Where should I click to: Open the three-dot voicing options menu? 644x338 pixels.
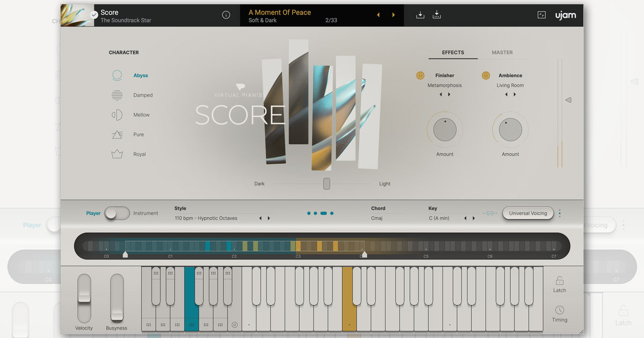pos(560,213)
